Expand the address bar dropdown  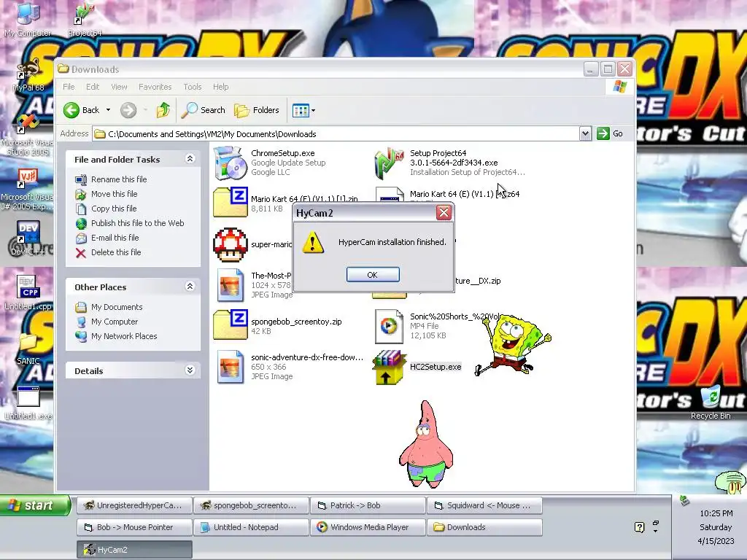(x=586, y=134)
